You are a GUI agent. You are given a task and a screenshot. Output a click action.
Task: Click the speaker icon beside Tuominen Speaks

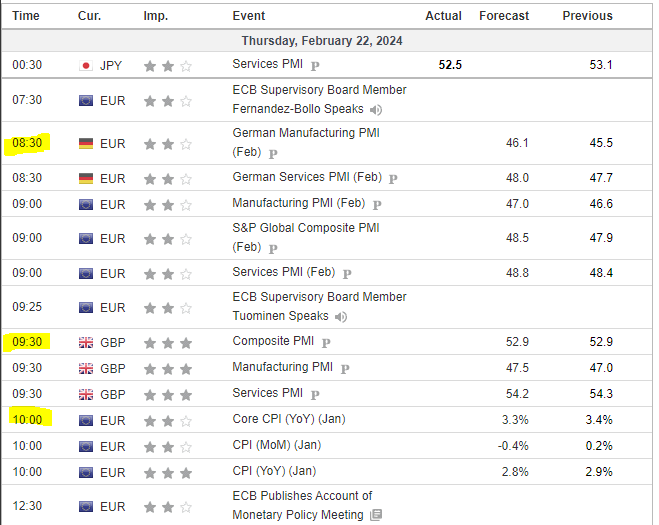click(342, 316)
